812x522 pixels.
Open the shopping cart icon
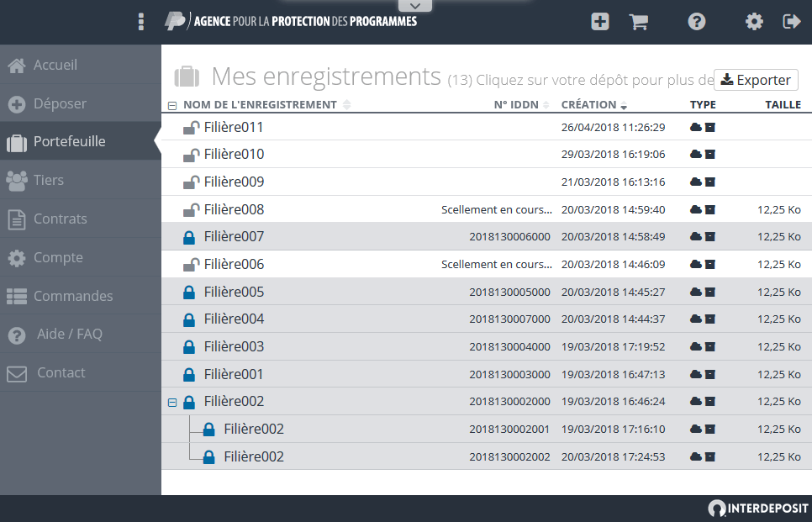pyautogui.click(x=639, y=22)
